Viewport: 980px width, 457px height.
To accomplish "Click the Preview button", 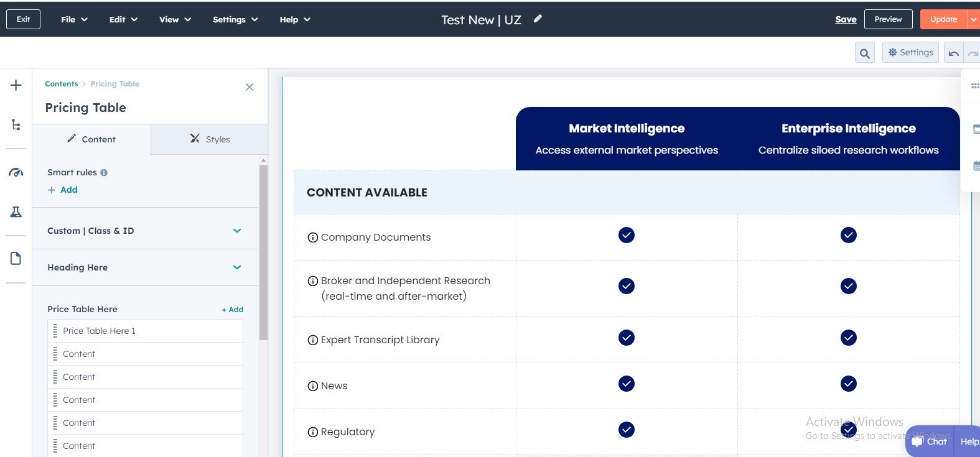I will (x=888, y=19).
